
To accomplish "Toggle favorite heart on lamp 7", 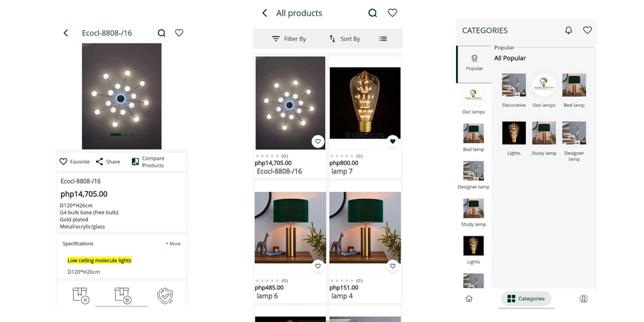I will tap(392, 141).
